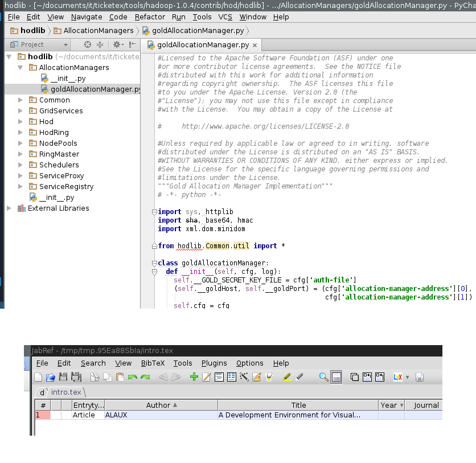This screenshot has width=476, height=463.
Task: Click the JabRef search magnifier icon
Action: pyautogui.click(x=323, y=377)
